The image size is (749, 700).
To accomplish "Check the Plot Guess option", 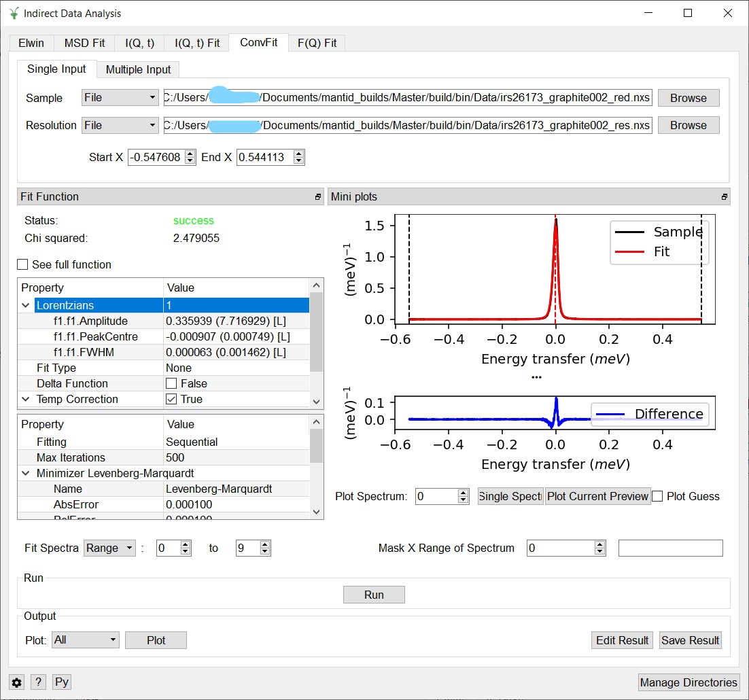I will click(x=657, y=496).
